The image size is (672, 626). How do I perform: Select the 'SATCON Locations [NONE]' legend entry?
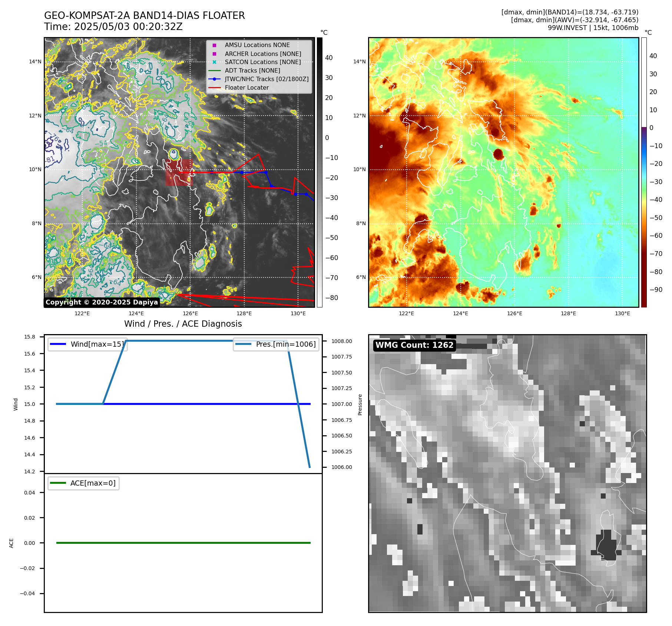coord(263,62)
